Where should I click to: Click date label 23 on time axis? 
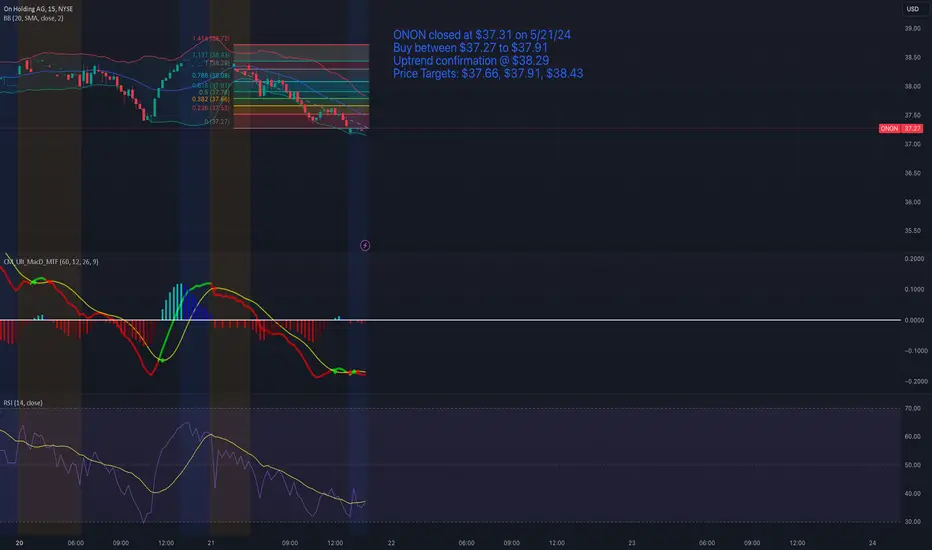(632, 543)
